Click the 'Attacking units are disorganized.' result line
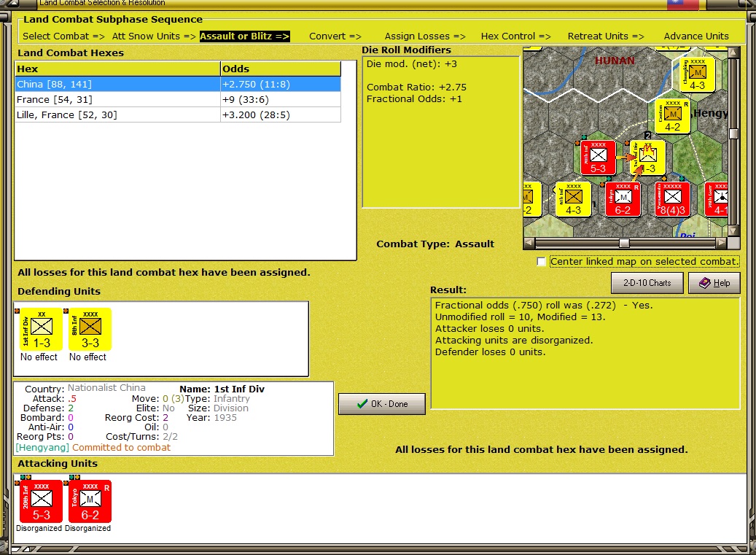The height and width of the screenshot is (555, 756). pyautogui.click(x=514, y=340)
